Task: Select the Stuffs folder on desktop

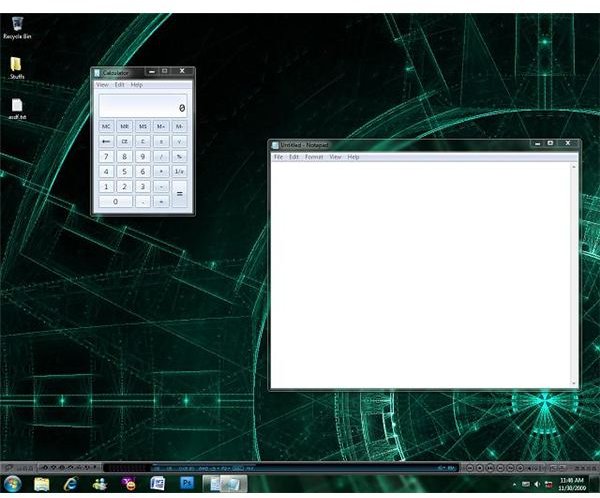Action: 16,68
